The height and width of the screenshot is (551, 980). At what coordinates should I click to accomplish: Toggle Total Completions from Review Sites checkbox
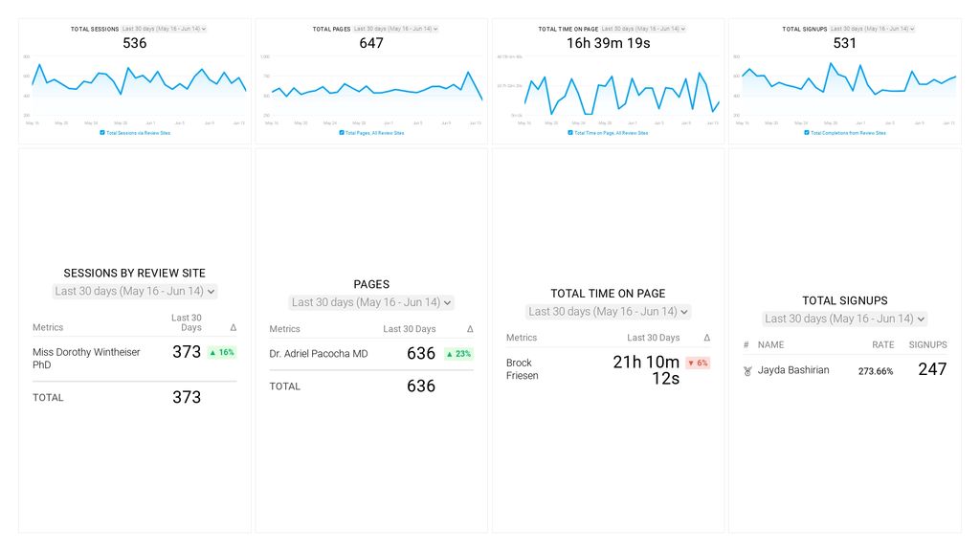pos(807,133)
